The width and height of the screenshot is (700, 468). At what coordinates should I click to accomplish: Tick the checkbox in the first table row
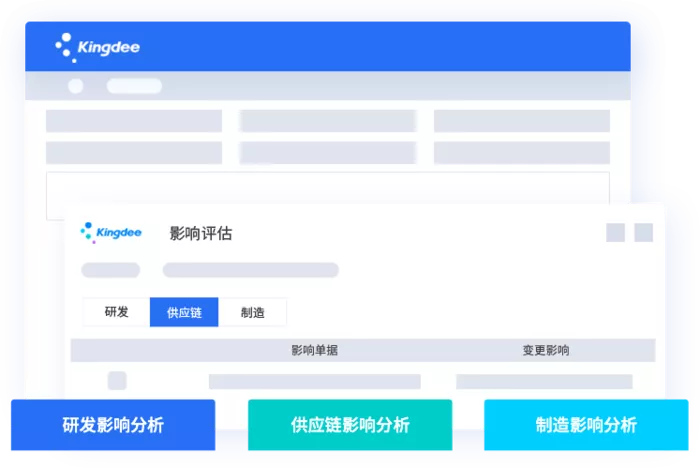click(117, 380)
